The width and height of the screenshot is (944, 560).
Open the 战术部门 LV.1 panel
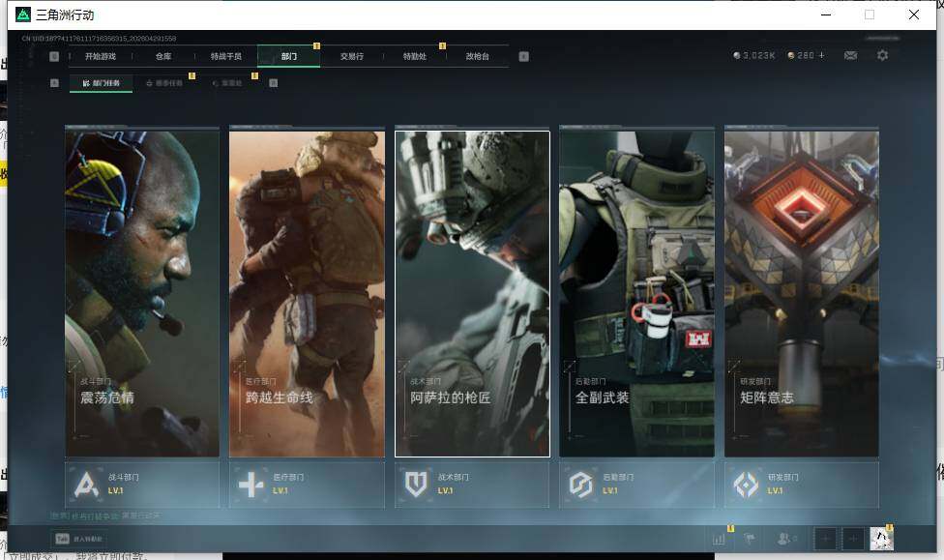[472, 485]
